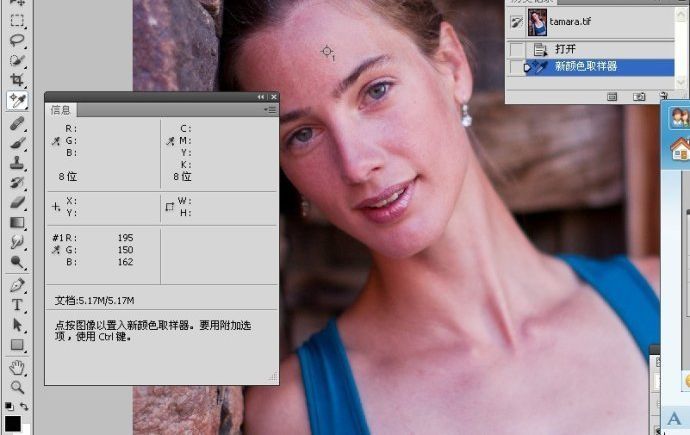This screenshot has width=690, height=435.
Task: Select the Healing Brush tool
Action: coord(17,124)
